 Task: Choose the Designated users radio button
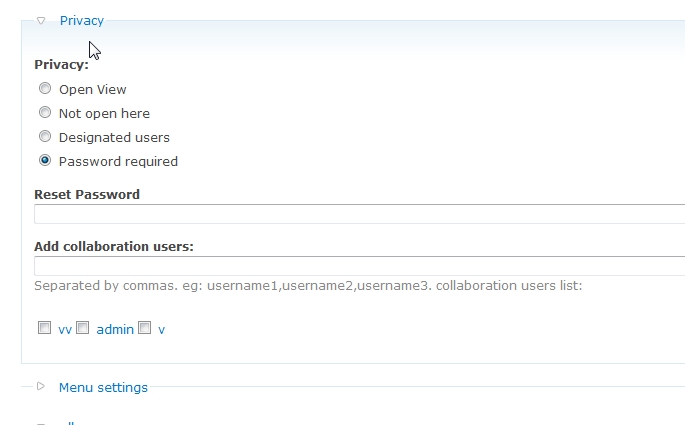pyautogui.click(x=45, y=137)
